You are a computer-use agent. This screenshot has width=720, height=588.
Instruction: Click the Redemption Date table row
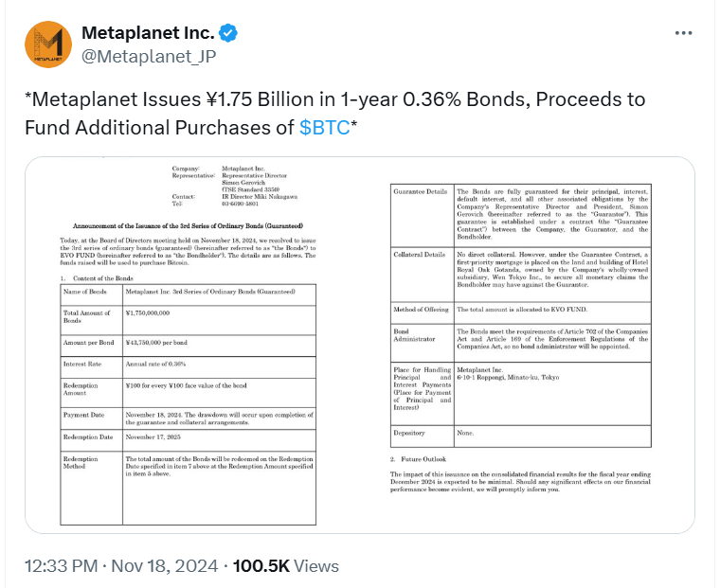pyautogui.click(x=188, y=440)
